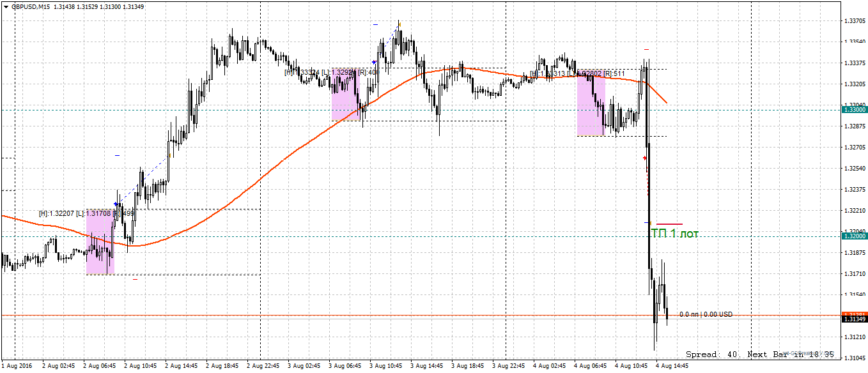Click the '1 Aug 2016' time axis label
868x373 pixels.
tap(17, 366)
